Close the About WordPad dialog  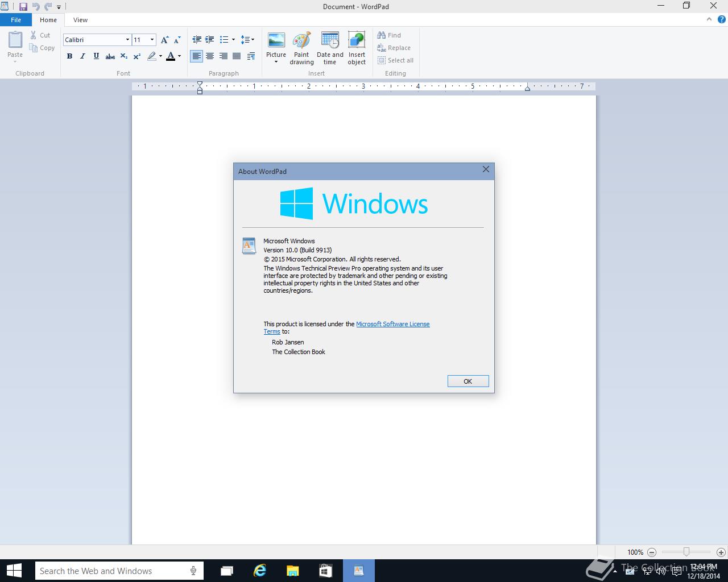(486, 169)
